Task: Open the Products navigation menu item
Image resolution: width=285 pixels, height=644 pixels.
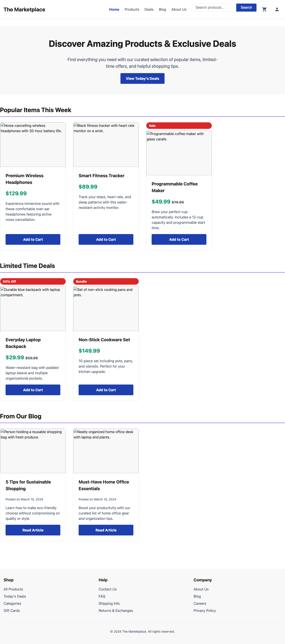Action: pos(132,9)
